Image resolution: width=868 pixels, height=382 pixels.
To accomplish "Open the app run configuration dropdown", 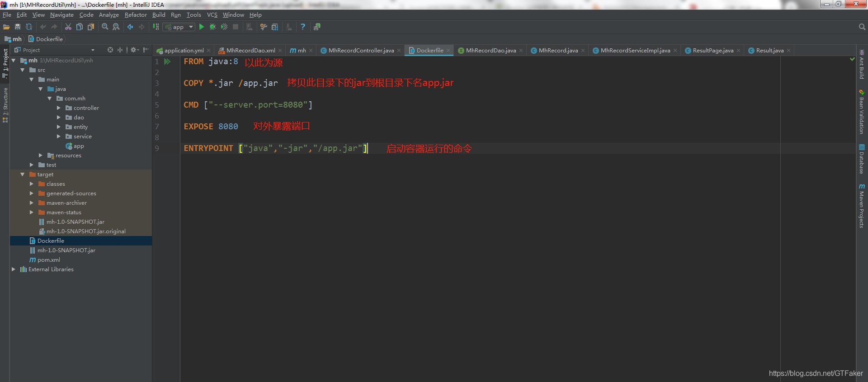I will (179, 27).
